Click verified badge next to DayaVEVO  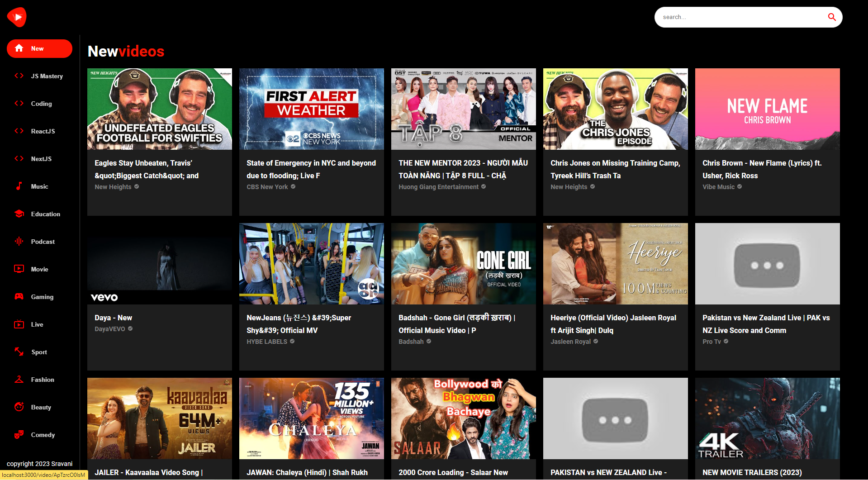tap(130, 328)
